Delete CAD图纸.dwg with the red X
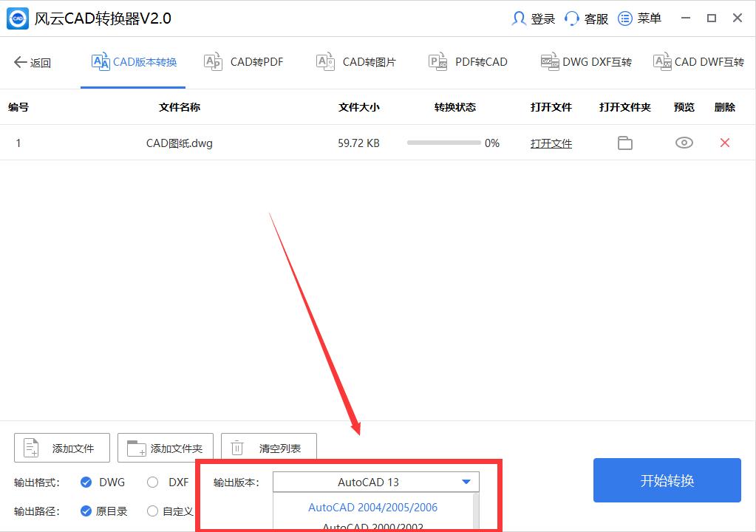This screenshot has height=532, width=756. tap(724, 143)
